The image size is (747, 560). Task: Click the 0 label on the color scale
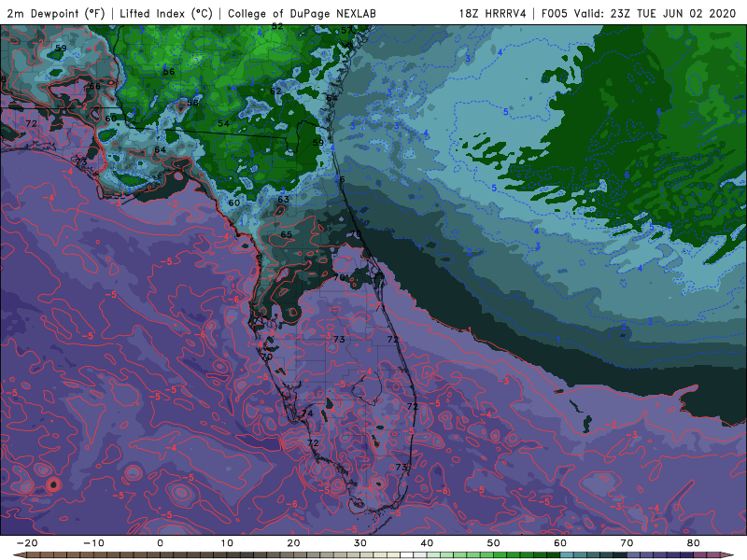[x=160, y=543]
